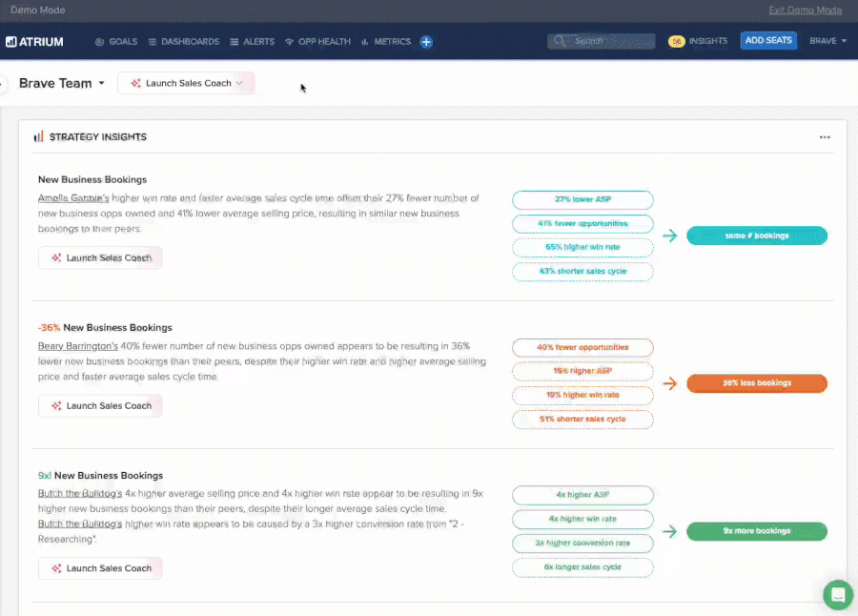Open the Metrics section
This screenshot has height=616, width=858.
click(386, 42)
